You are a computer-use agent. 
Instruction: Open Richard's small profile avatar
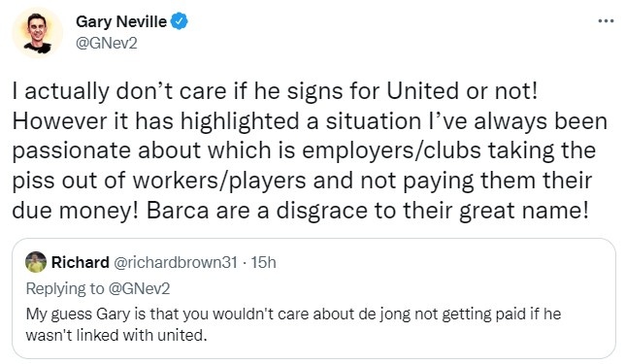pyautogui.click(x=36, y=262)
